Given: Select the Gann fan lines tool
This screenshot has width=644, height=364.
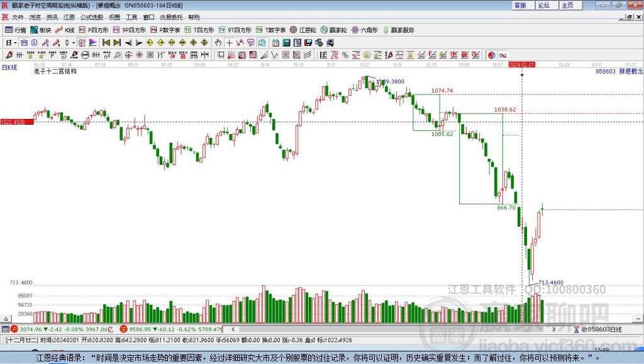Looking at the screenshot, I should [231, 55].
